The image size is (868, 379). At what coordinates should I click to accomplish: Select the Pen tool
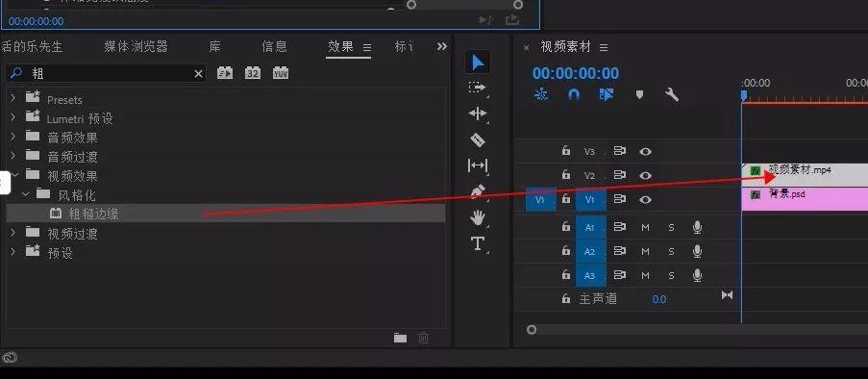pyautogui.click(x=478, y=191)
